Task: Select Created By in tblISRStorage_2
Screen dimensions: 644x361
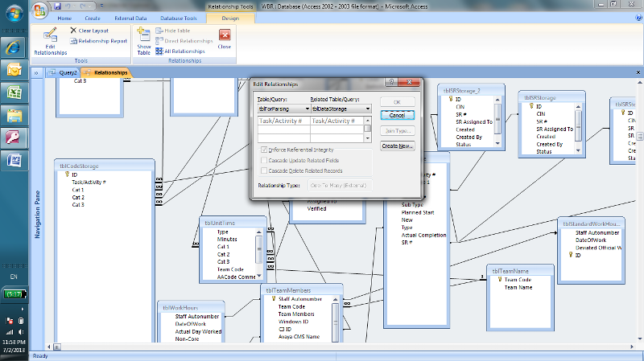Action: coord(469,137)
